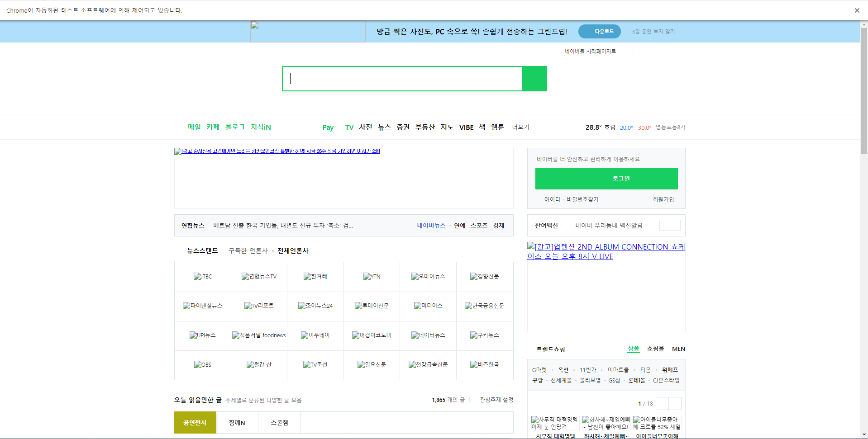
Task: Go to next trend shopping page
Action: pyautogui.click(x=675, y=403)
